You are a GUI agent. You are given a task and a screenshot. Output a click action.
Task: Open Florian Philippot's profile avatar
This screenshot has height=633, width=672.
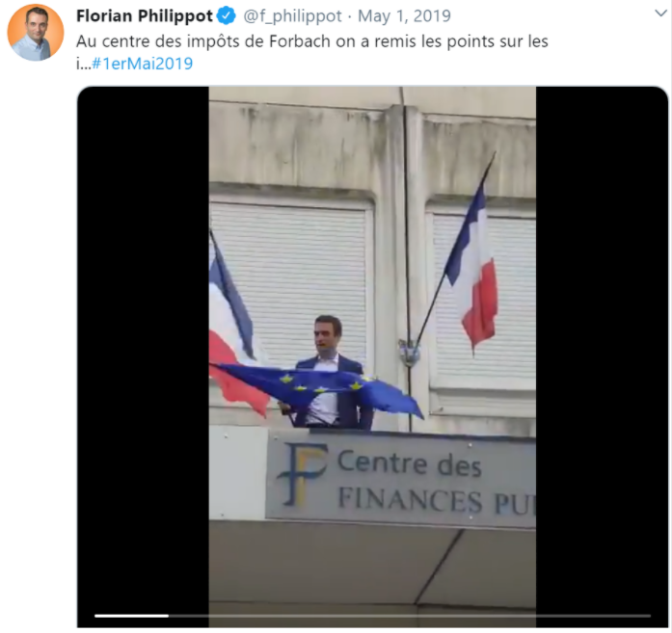[x=36, y=32]
